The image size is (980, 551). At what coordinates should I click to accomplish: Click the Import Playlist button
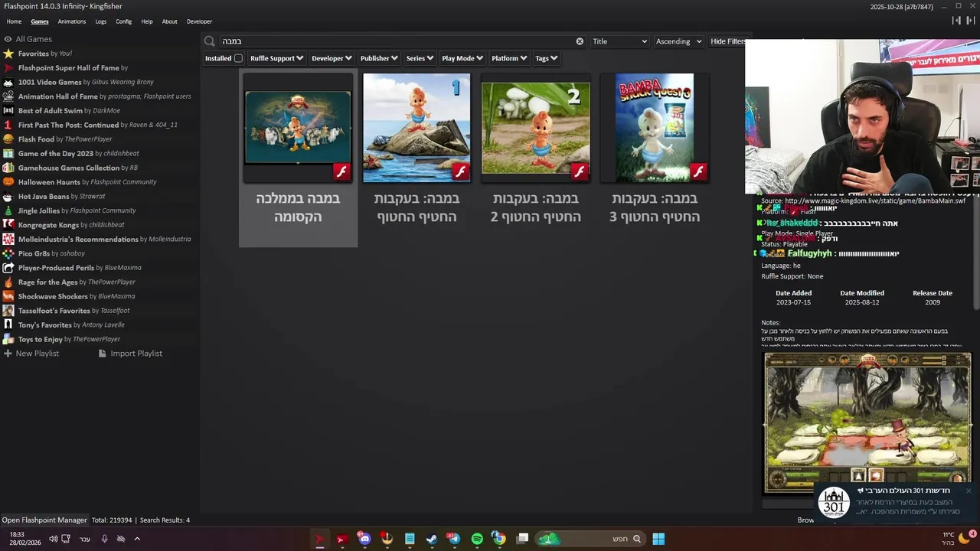tap(129, 354)
